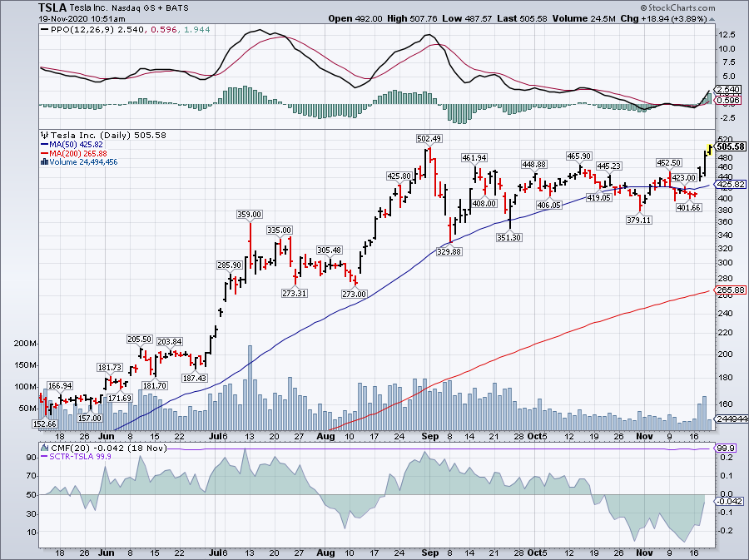749x560 pixels.
Task: Click the 351.30 low label
Action: point(508,237)
